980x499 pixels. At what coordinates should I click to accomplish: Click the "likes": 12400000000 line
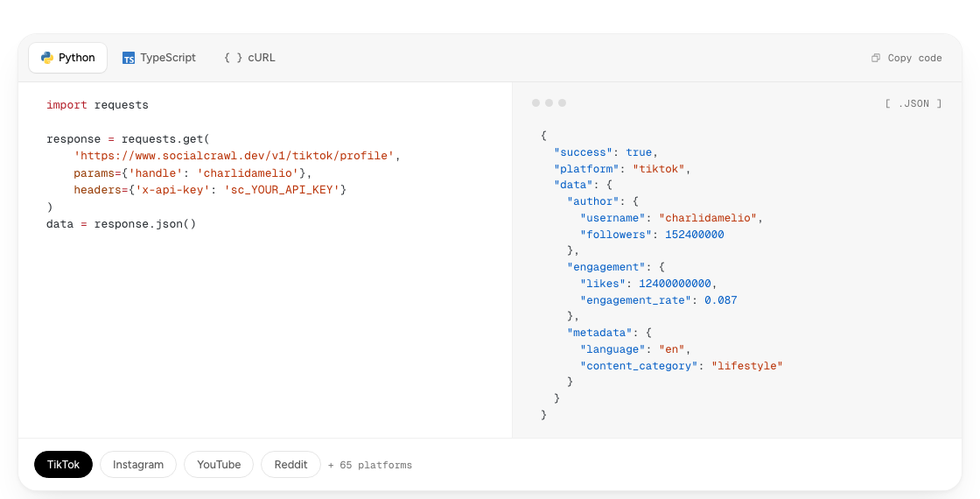pos(648,284)
